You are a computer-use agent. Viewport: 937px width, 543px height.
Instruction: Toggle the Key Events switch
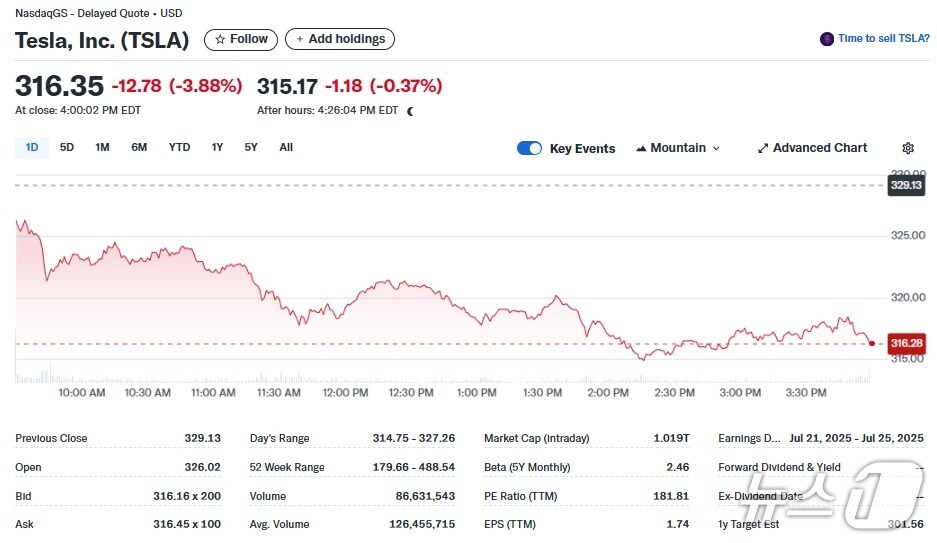coord(529,148)
